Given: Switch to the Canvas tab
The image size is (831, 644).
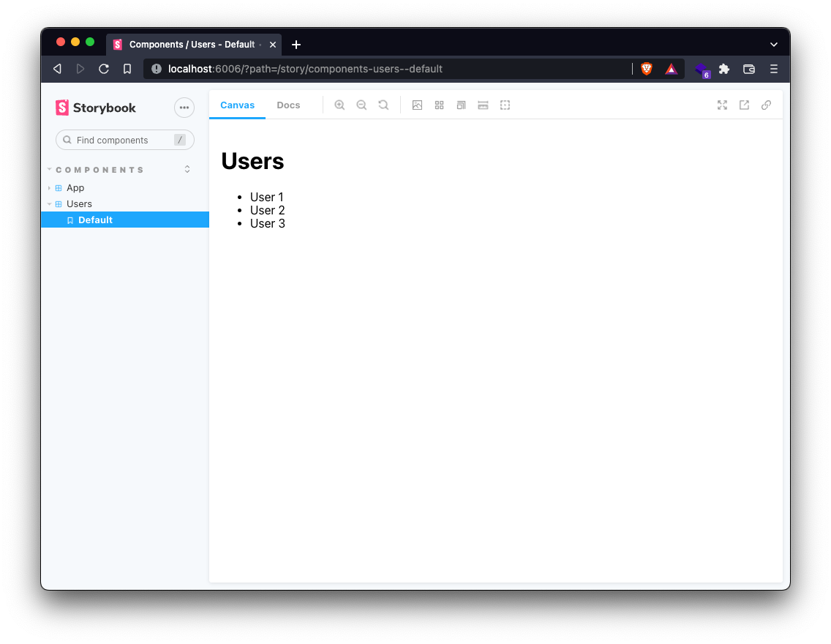Looking at the screenshot, I should (238, 105).
